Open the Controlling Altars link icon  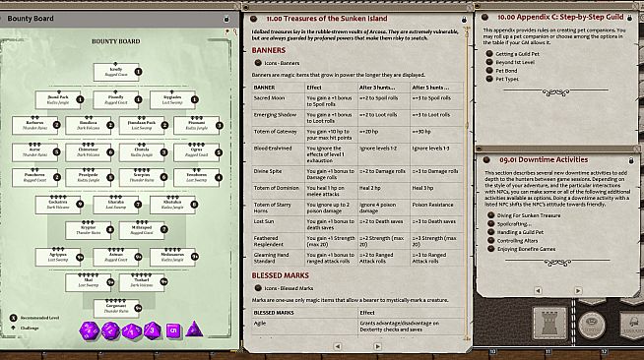490,240
